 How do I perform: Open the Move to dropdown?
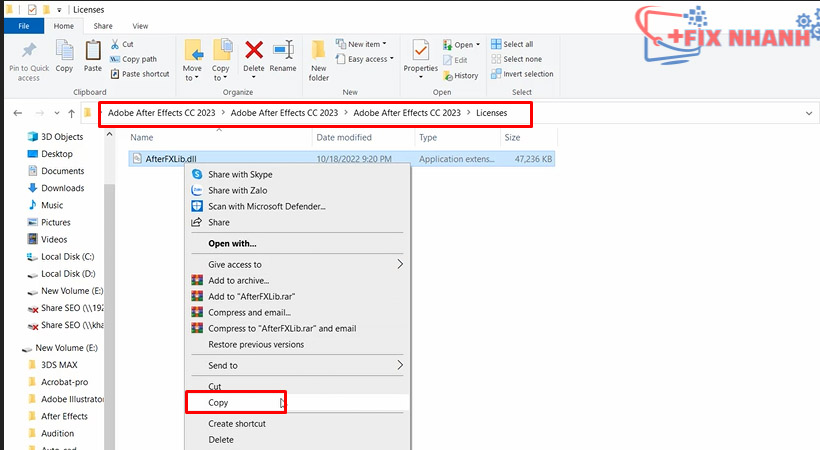point(192,60)
